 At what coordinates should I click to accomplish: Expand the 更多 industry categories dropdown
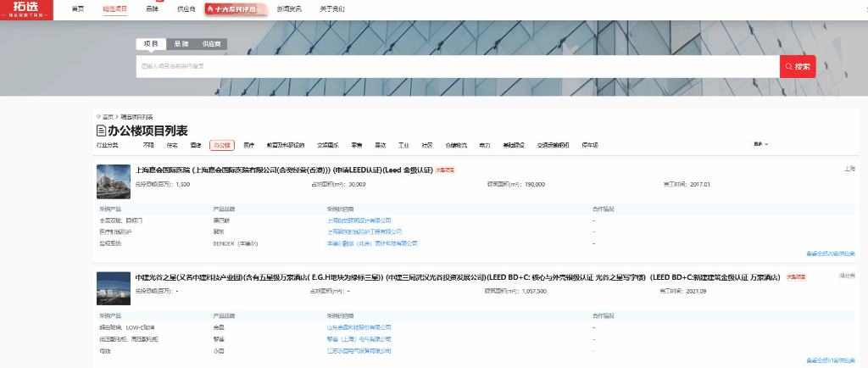760,144
